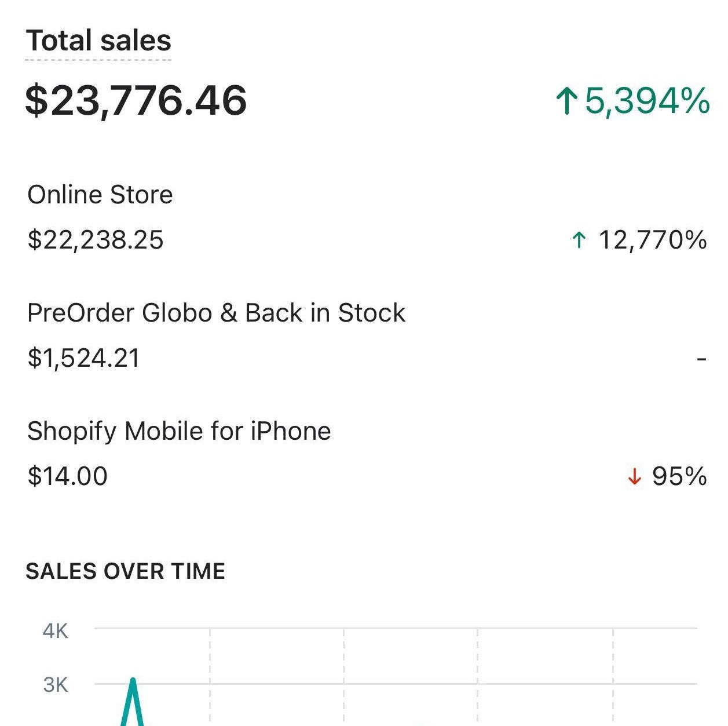This screenshot has height=726, width=728.
Task: Click the green up arrow beside 5,394%
Action: coord(567,101)
